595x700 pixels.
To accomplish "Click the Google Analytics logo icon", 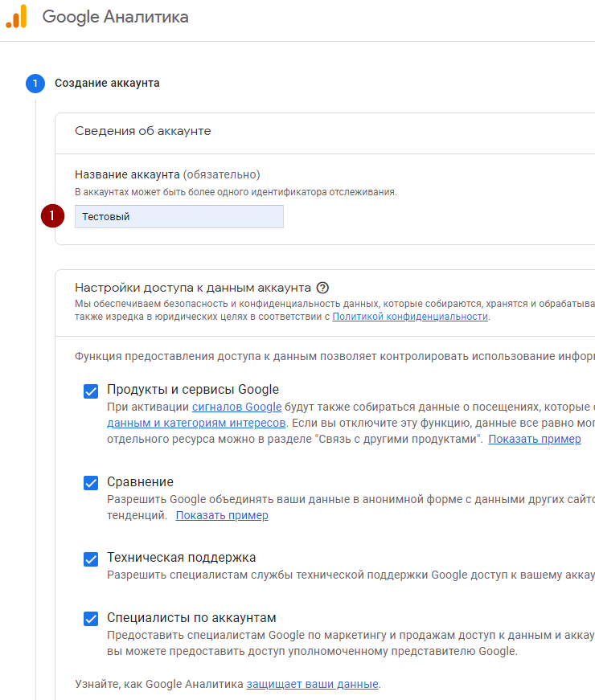I will (16, 17).
